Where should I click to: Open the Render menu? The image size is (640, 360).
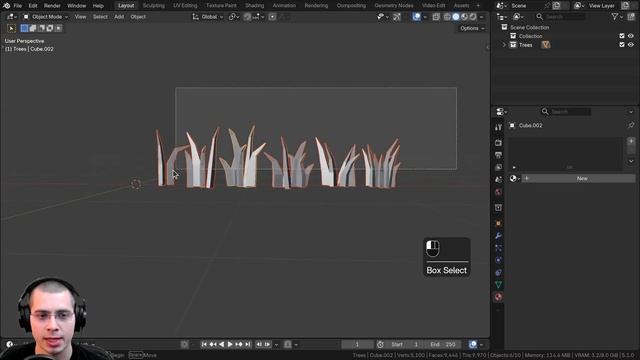tap(52, 6)
